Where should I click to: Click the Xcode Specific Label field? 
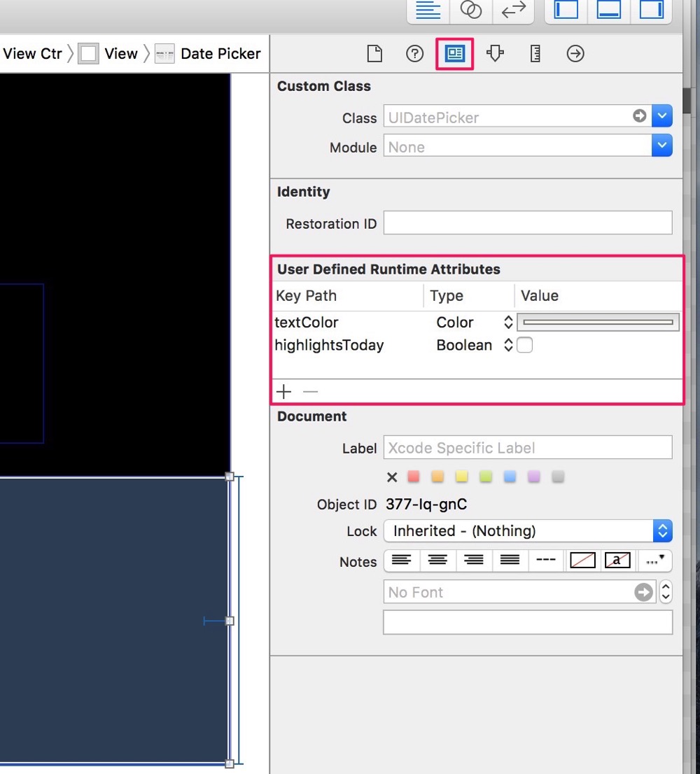tap(528, 447)
